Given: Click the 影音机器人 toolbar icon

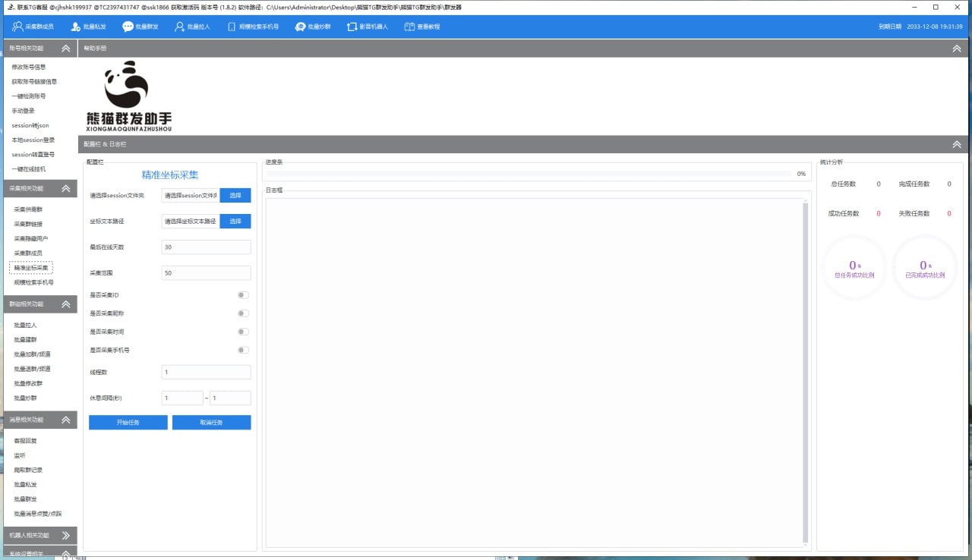Looking at the screenshot, I should (352, 27).
